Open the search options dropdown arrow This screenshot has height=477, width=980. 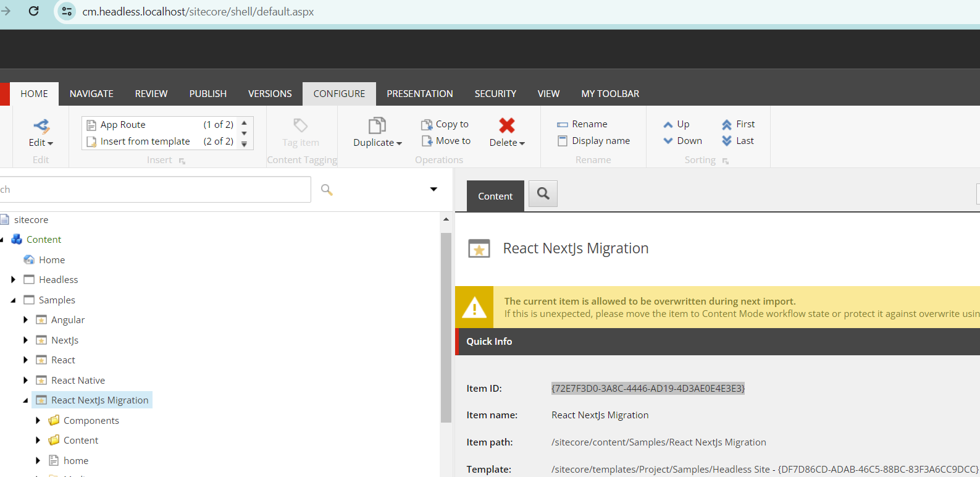[433, 190]
